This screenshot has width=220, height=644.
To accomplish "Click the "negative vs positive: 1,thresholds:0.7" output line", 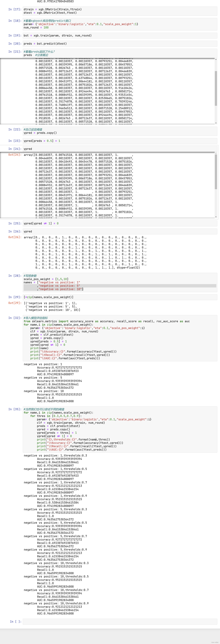I will point(55,483).
